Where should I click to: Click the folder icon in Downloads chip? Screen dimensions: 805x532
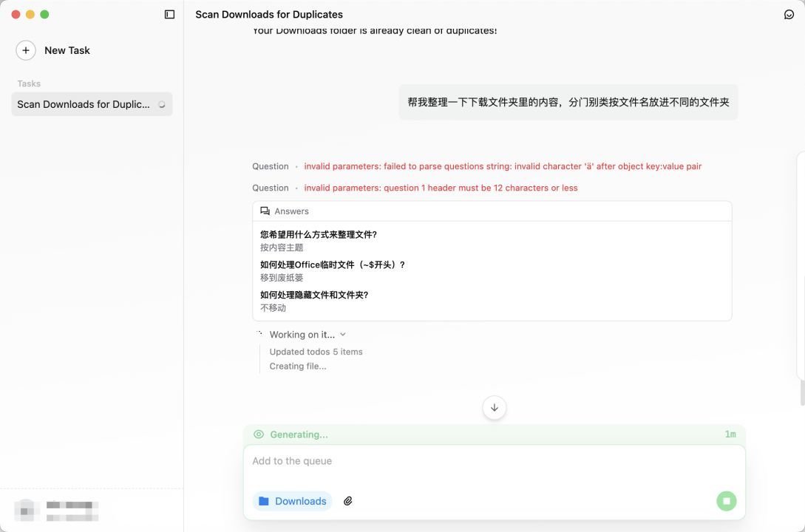click(264, 501)
